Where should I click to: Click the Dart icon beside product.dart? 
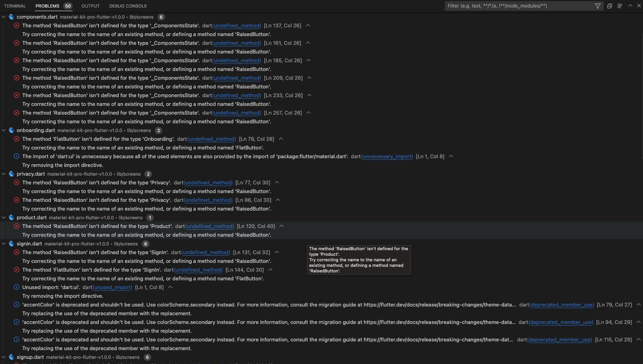coord(10,217)
